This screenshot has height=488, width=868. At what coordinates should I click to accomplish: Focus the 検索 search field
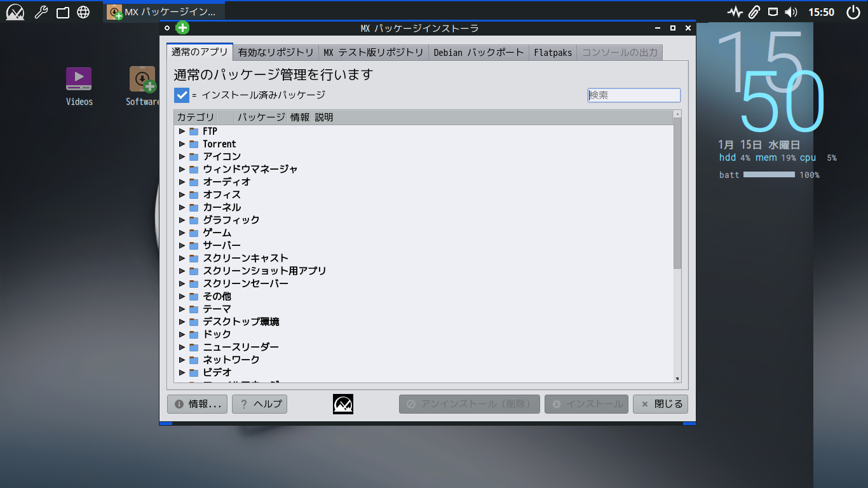(x=634, y=95)
